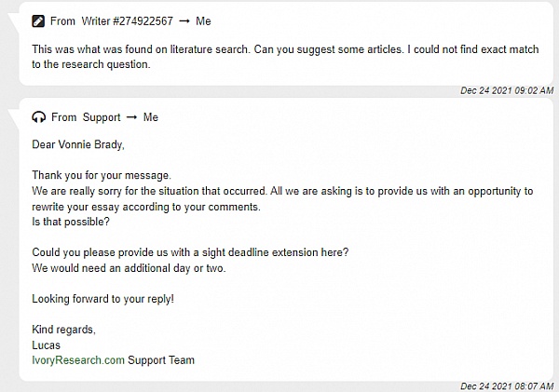Select the Writer #274922567 sender name

tap(128, 21)
